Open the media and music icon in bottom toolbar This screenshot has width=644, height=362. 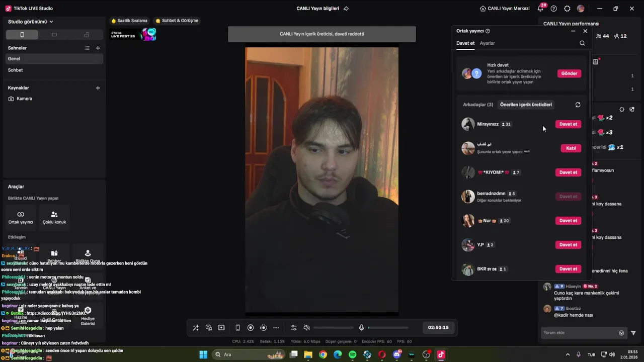(209, 328)
